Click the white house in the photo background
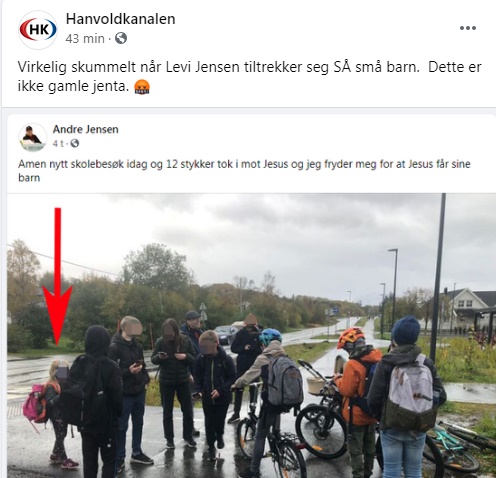This screenshot has height=478, width=496. tap(467, 308)
